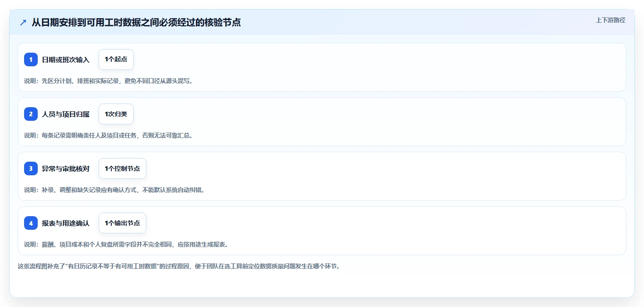The image size is (644, 307).
Task: Select the 异常与审批核对 step title
Action: pyautogui.click(x=66, y=168)
